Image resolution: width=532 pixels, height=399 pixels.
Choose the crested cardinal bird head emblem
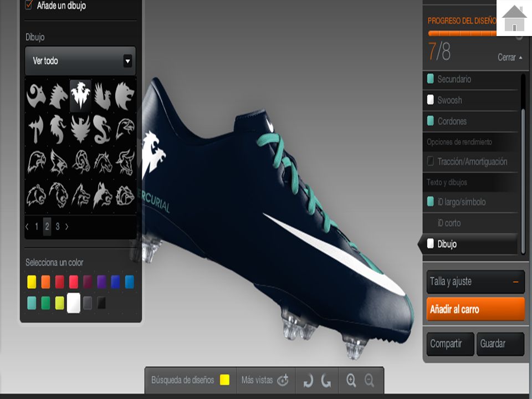point(58,162)
